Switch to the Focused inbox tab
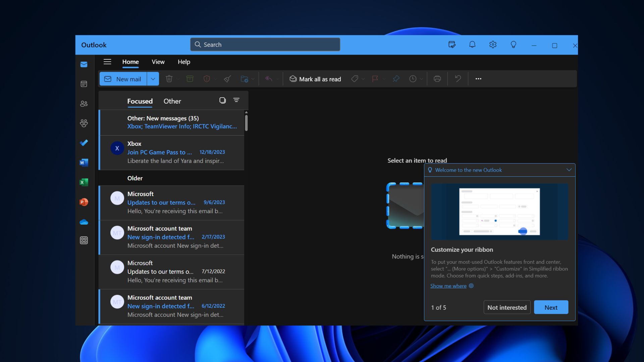Viewport: 644px width, 362px height. 139,100
